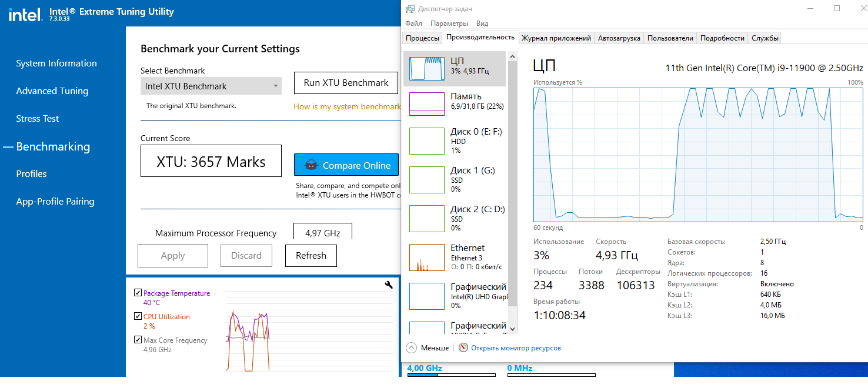Click the Run XTU Benchmark button
Viewport: 868px width, 388px height.
coord(346,83)
